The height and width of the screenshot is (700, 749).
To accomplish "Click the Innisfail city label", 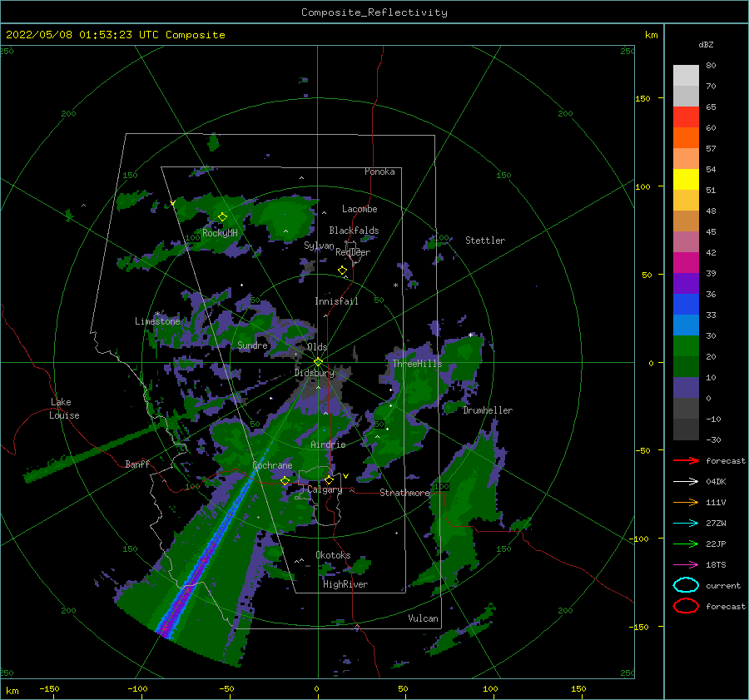I will pyautogui.click(x=336, y=301).
